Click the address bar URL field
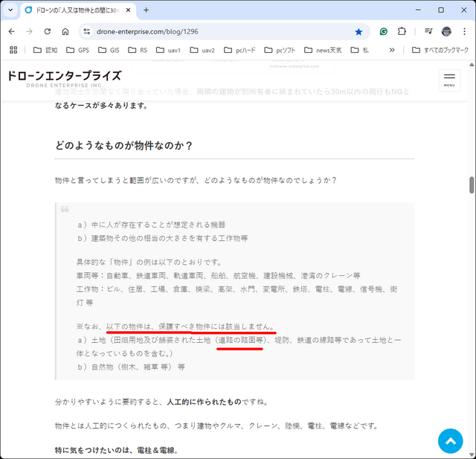 (216, 32)
